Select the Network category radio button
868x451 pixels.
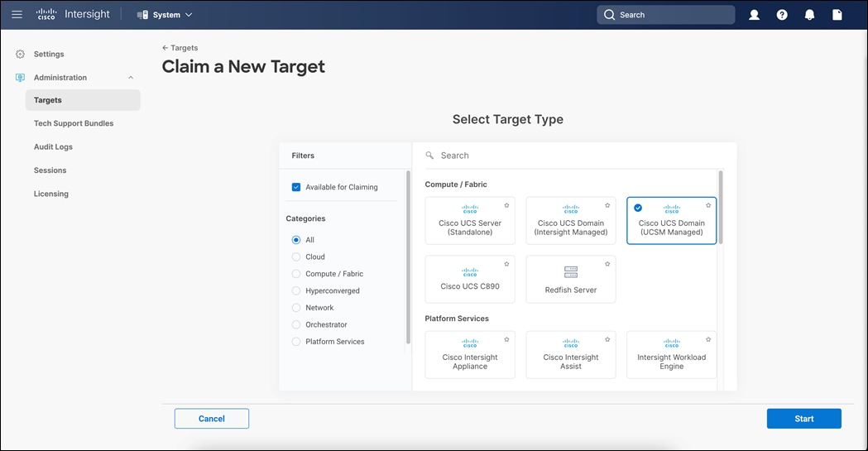click(x=296, y=308)
